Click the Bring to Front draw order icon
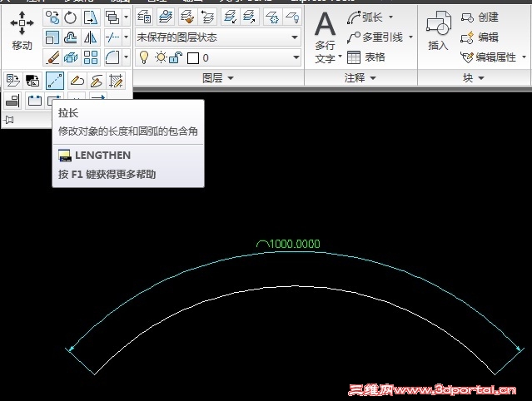 tap(112, 17)
